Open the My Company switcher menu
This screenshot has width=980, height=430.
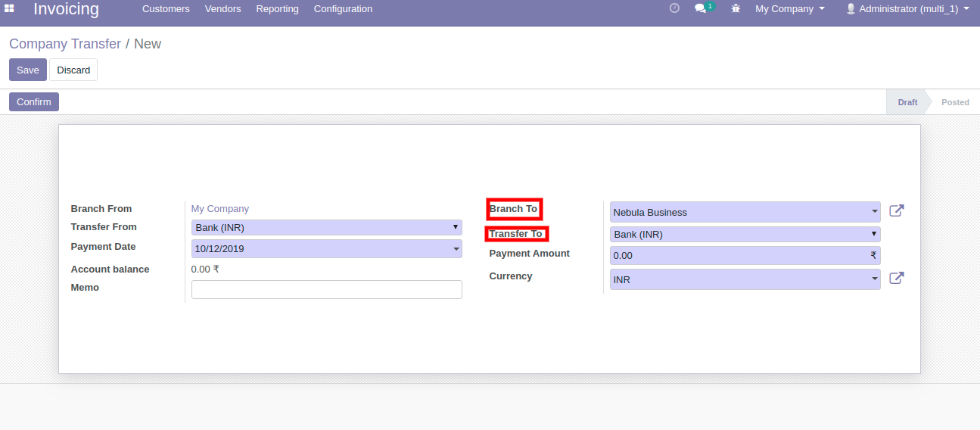click(789, 9)
